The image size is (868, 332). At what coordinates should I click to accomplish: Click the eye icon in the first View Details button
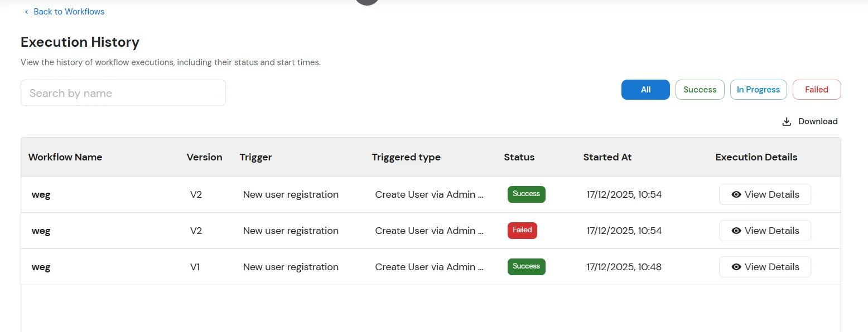[x=736, y=194]
